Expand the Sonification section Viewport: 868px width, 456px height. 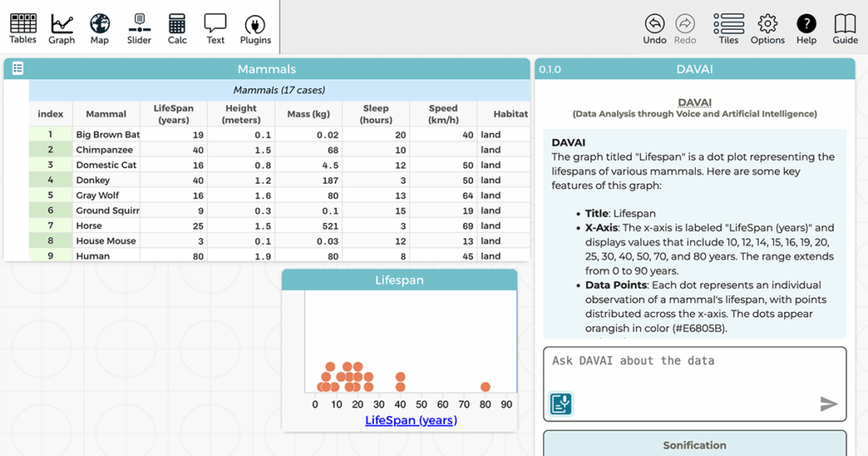(x=695, y=445)
